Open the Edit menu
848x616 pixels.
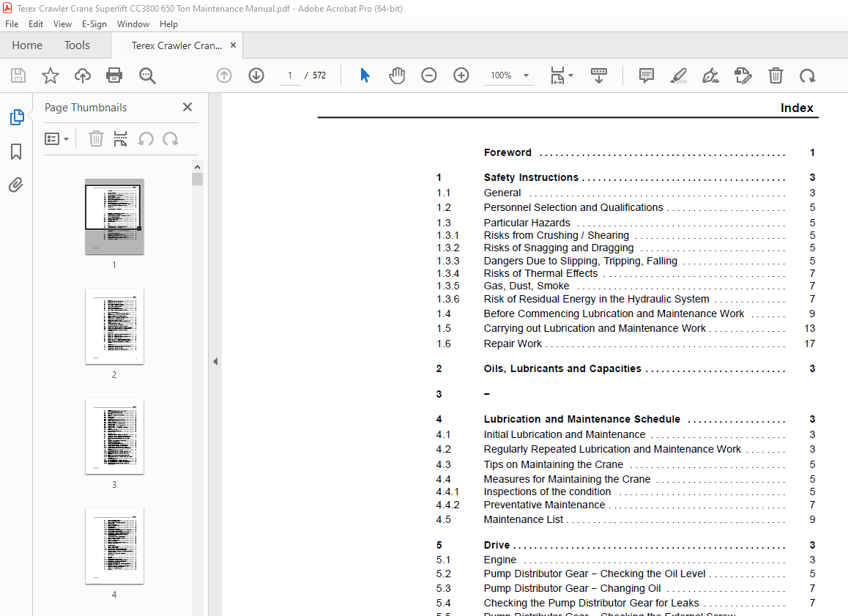click(36, 23)
